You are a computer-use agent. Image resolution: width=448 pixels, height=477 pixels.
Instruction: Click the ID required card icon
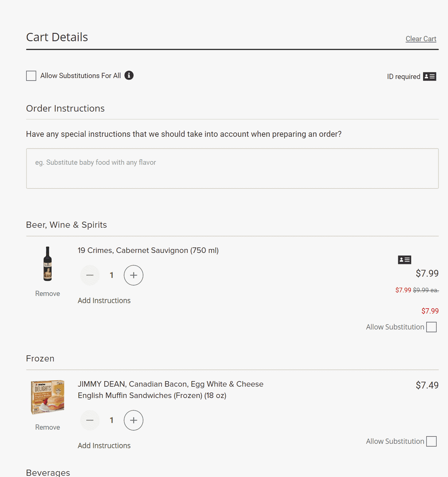(429, 76)
